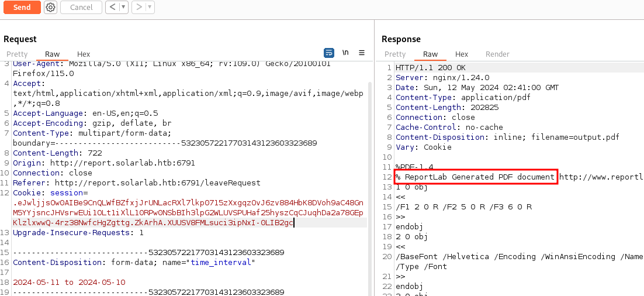644x296 pixels.
Task: Show the Response Render tab
Action: click(497, 54)
